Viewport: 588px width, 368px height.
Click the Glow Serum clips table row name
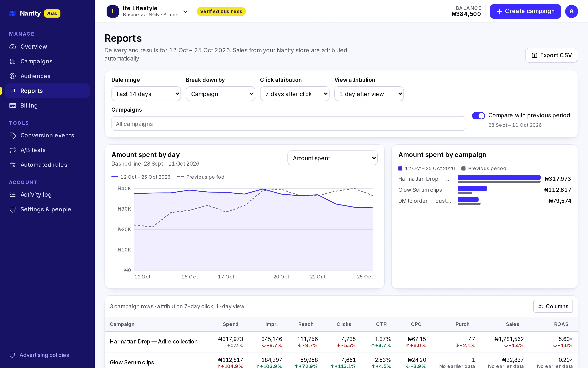(132, 362)
